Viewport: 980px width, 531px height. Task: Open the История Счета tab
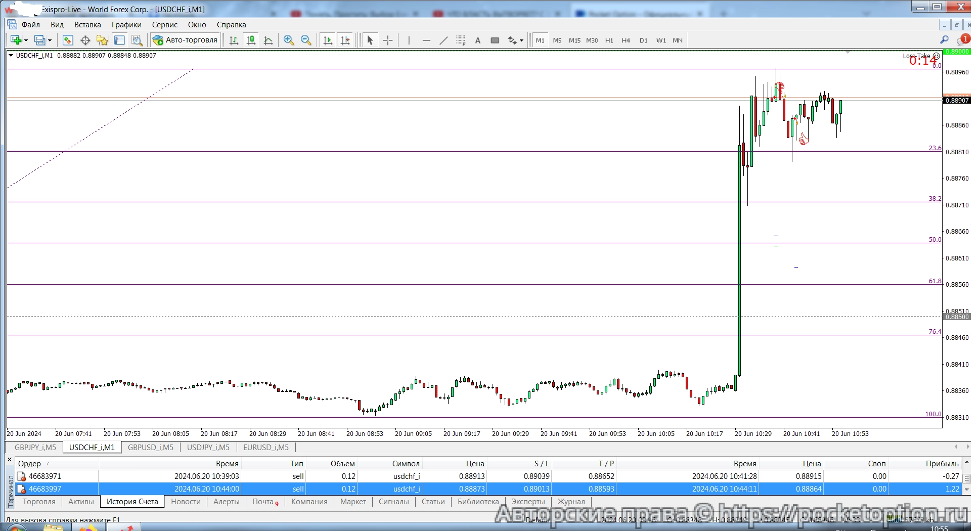132,501
